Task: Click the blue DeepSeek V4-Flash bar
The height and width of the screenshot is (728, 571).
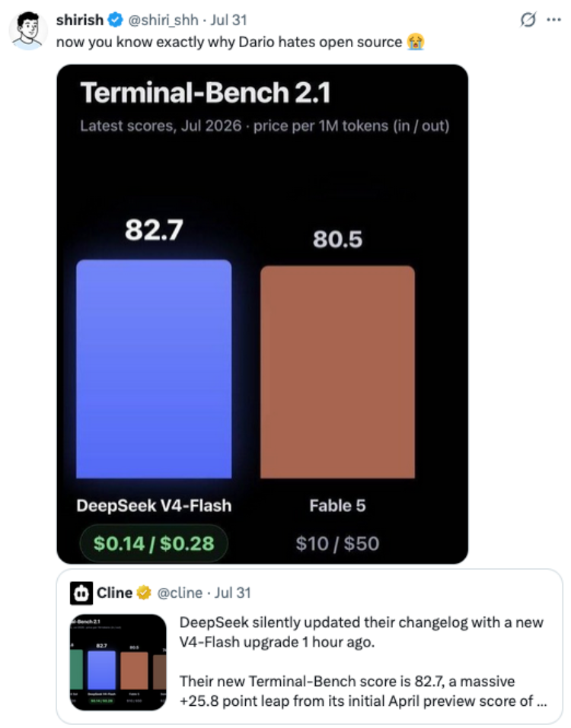Action: point(154,369)
